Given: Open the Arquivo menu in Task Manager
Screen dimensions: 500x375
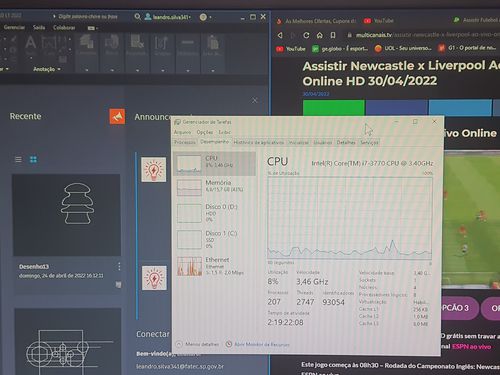Looking at the screenshot, I should pyautogui.click(x=182, y=132).
